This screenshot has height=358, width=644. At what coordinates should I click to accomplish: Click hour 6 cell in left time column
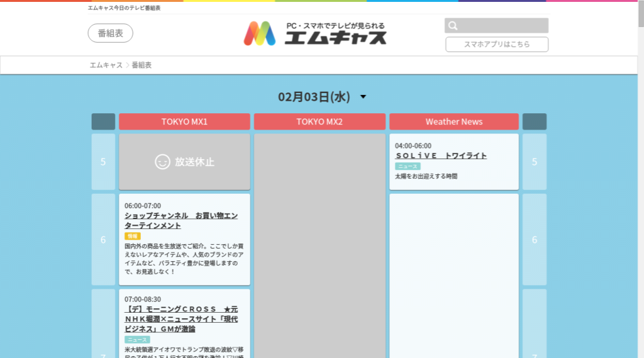[x=103, y=240]
